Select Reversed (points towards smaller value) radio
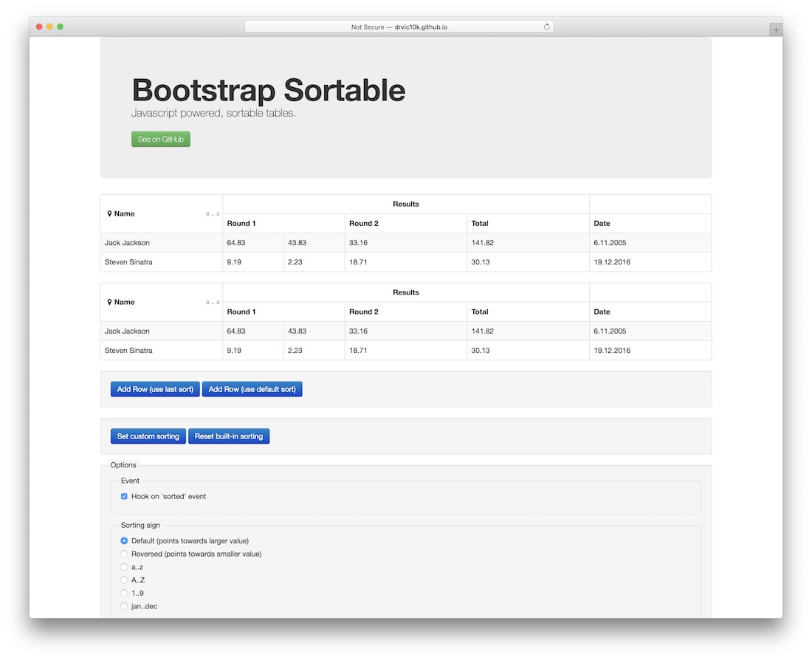Screen dimensions: 812x660 tap(124, 554)
